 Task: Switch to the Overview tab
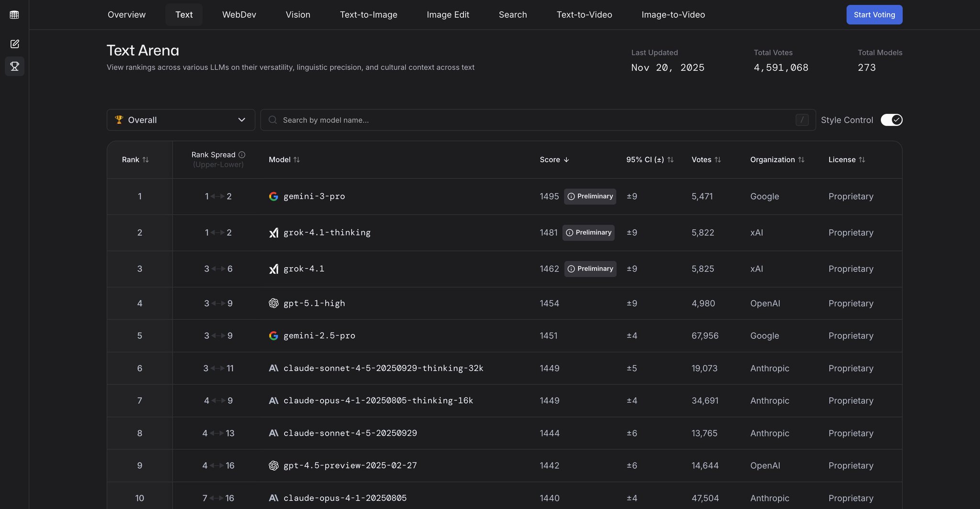click(x=127, y=15)
